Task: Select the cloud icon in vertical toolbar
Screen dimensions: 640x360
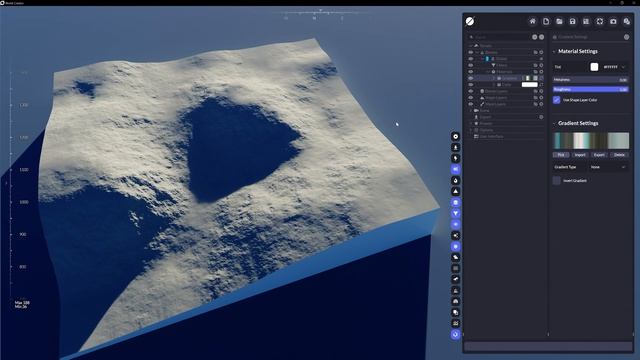Action: coord(456,258)
